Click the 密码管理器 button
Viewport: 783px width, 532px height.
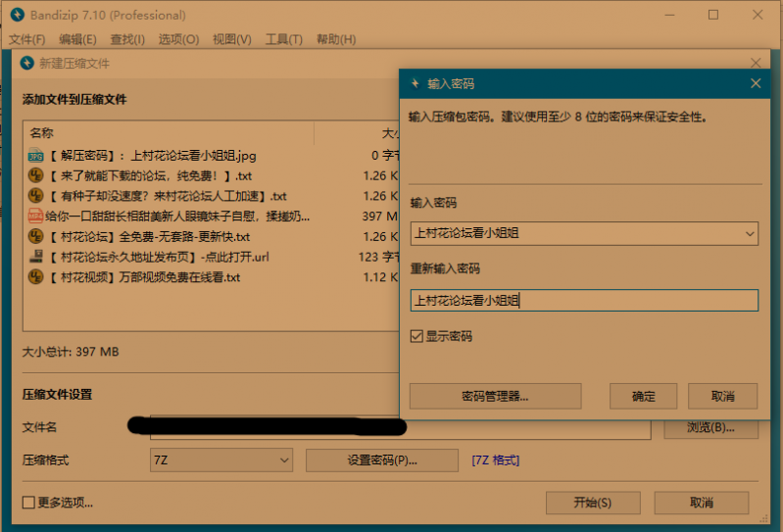point(495,396)
